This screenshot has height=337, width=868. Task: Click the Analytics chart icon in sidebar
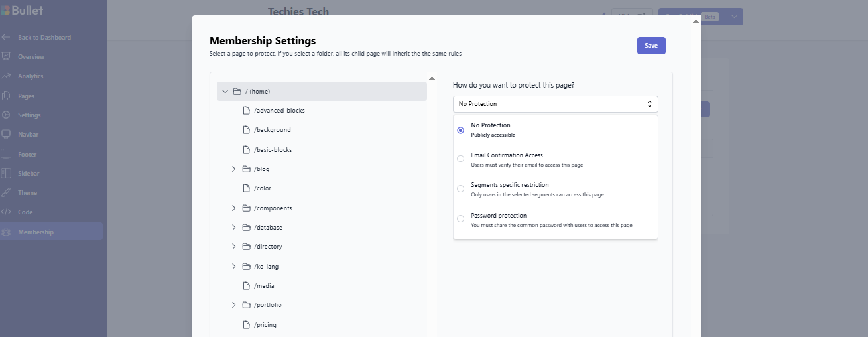[6, 76]
